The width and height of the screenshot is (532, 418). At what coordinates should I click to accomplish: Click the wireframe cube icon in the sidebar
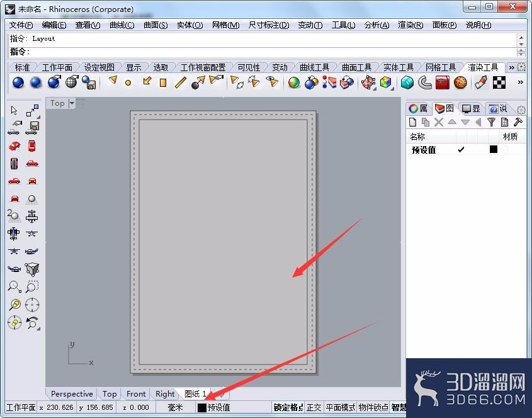(x=32, y=269)
